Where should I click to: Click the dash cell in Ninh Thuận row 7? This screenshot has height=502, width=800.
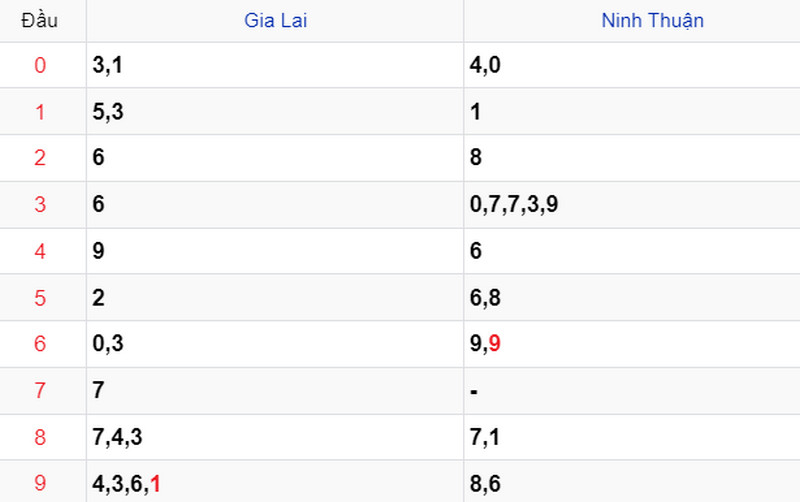click(474, 392)
